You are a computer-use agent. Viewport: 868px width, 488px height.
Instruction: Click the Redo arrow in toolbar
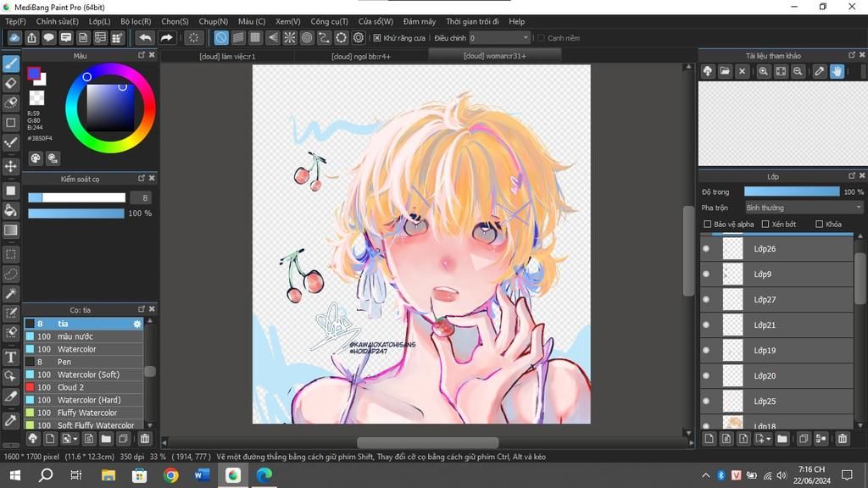(x=166, y=37)
